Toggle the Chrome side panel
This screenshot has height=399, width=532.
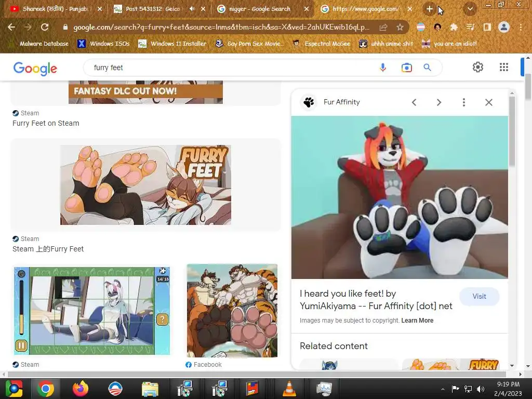tap(487, 27)
